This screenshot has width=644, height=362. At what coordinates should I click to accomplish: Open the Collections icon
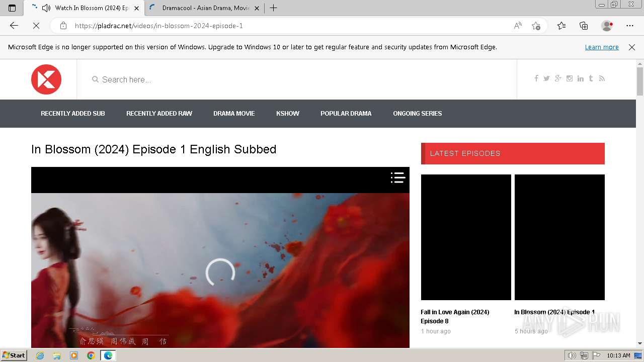584,26
